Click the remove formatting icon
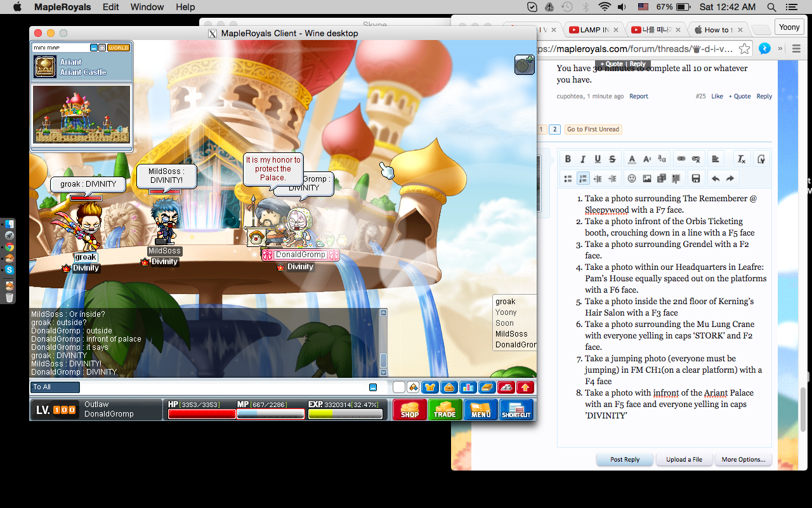Image resolution: width=812 pixels, height=508 pixels. [740, 159]
